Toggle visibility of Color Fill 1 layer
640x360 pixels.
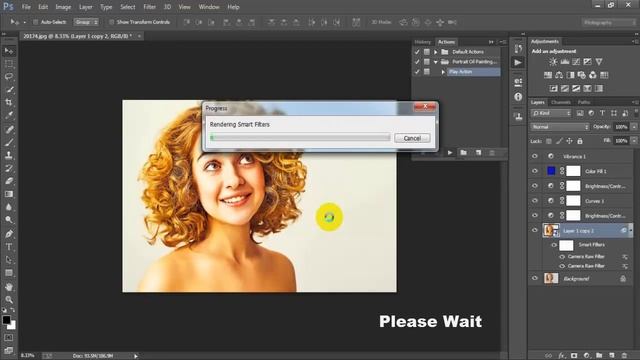pyautogui.click(x=535, y=171)
